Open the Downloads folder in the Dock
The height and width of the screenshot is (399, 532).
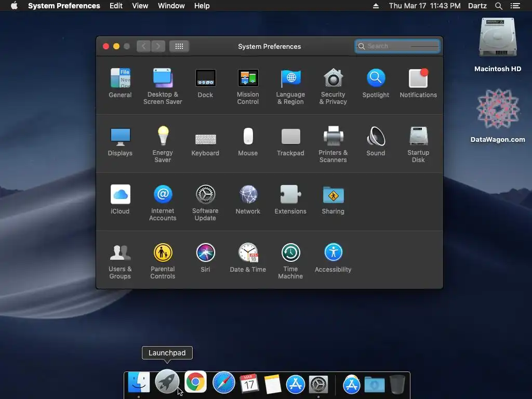tap(375, 384)
